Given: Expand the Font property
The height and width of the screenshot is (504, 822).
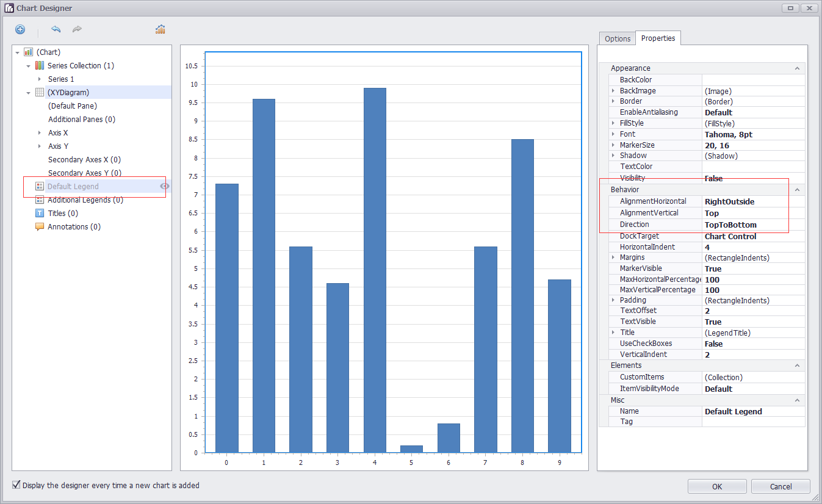Looking at the screenshot, I should click(613, 134).
